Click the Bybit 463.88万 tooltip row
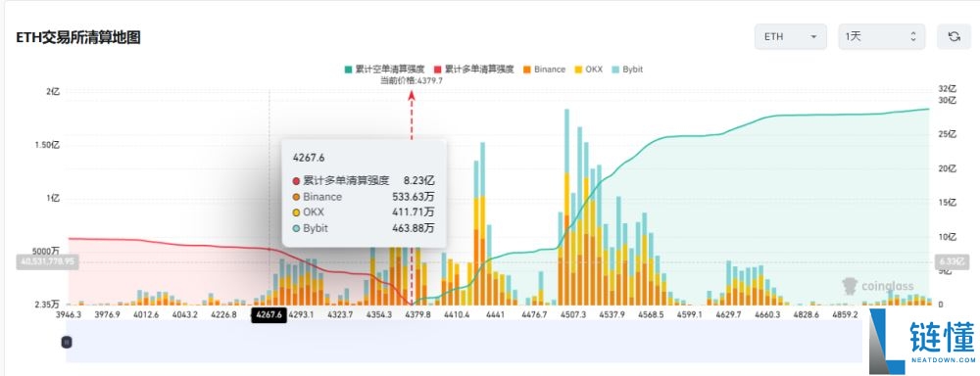 click(x=364, y=228)
